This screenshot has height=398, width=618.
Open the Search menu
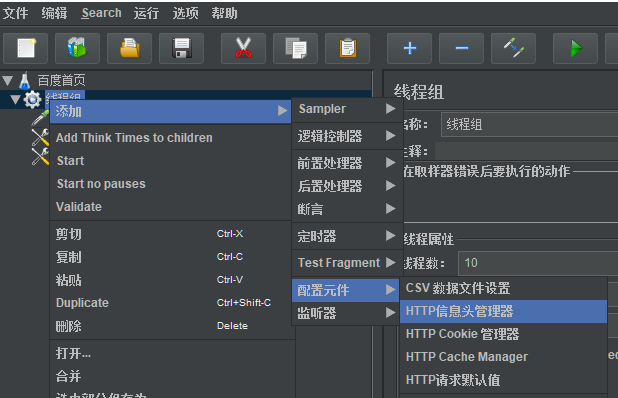[x=101, y=13]
